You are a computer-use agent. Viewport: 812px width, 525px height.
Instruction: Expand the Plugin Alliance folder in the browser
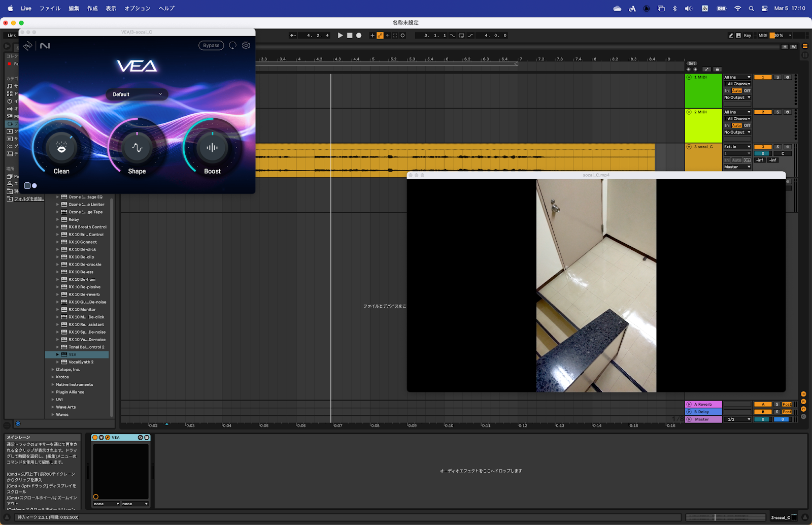[53, 392]
